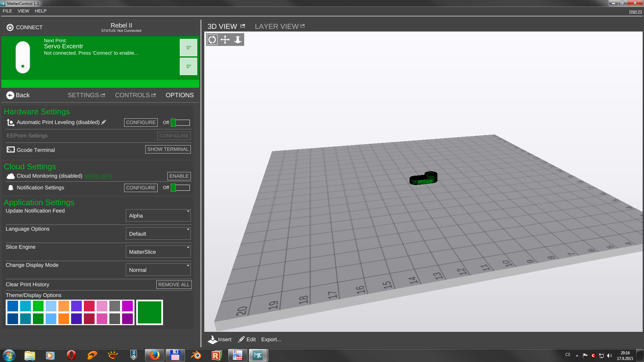The width and height of the screenshot is (644, 362).
Task: Select the pan/translate view tool icon
Action: [x=225, y=40]
